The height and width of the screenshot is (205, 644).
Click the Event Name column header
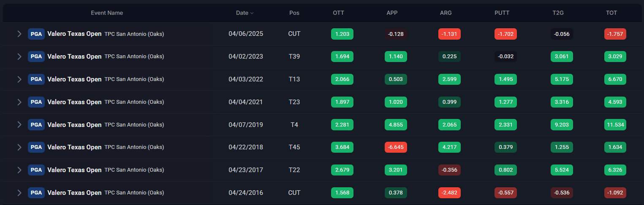(x=107, y=13)
